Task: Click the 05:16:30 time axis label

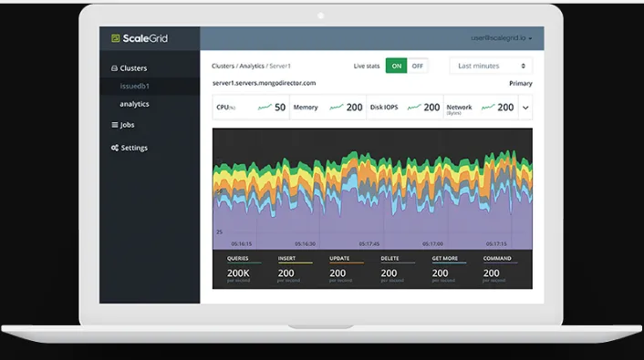Action: [306, 244]
